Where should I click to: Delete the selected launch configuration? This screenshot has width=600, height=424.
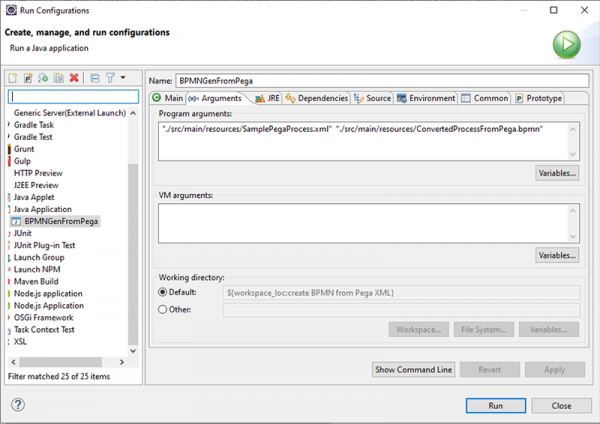click(74, 78)
